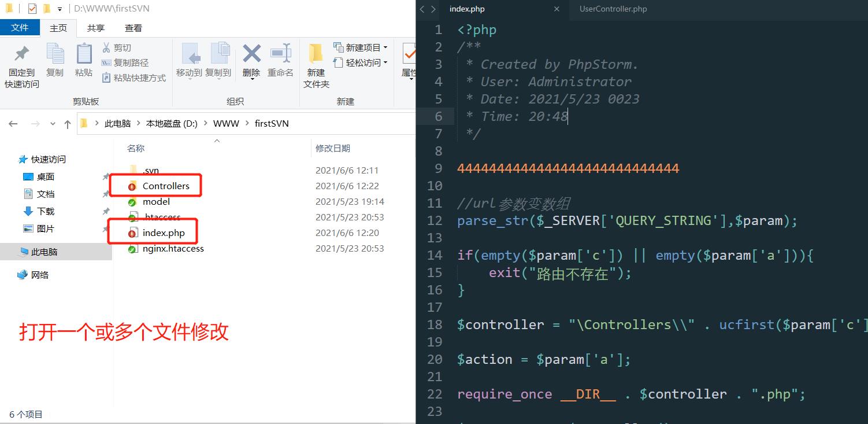Image resolution: width=868 pixels, height=424 pixels.
Task: Click the nginx.htaccess green check icon
Action: point(132,248)
